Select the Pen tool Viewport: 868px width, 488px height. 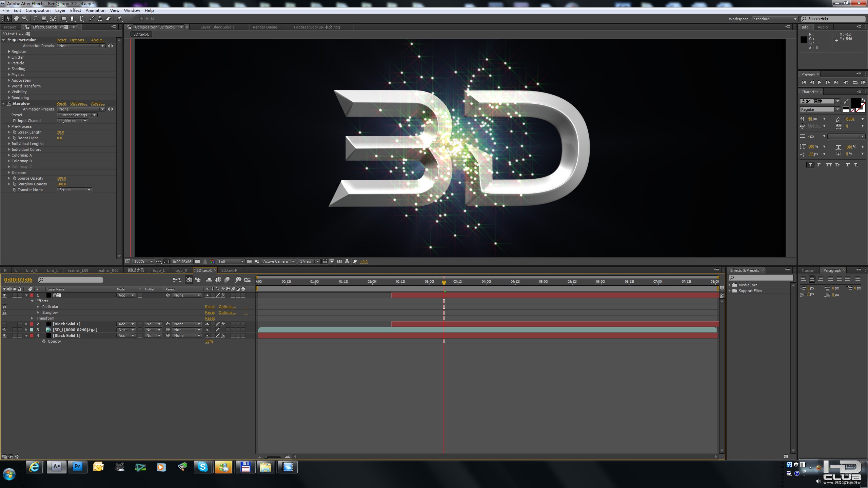click(x=72, y=19)
